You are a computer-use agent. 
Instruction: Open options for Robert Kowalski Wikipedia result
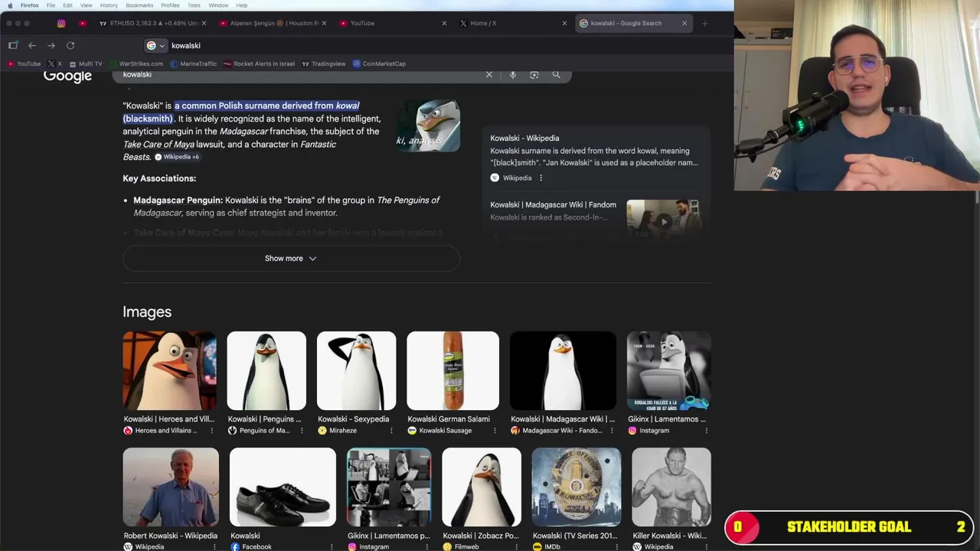click(x=214, y=547)
